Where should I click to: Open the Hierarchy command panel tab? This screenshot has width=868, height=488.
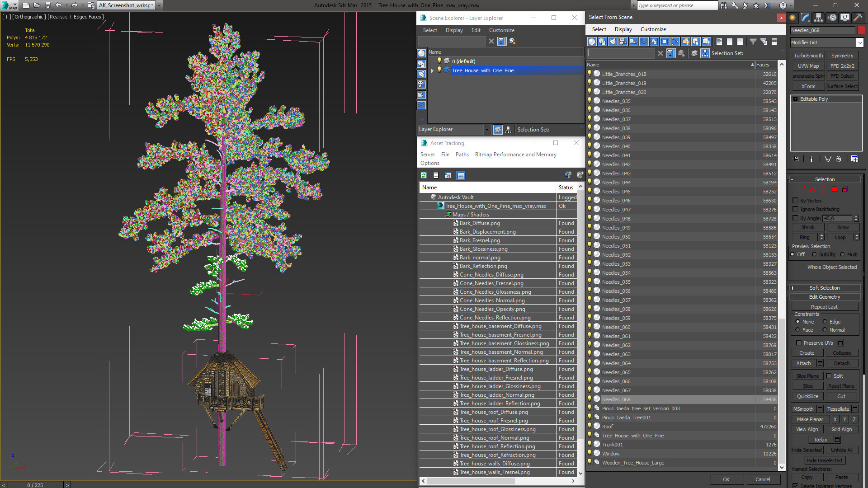point(819,18)
